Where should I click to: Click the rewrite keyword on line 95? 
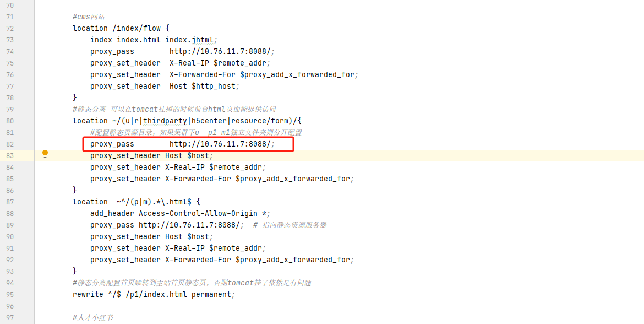pos(88,294)
